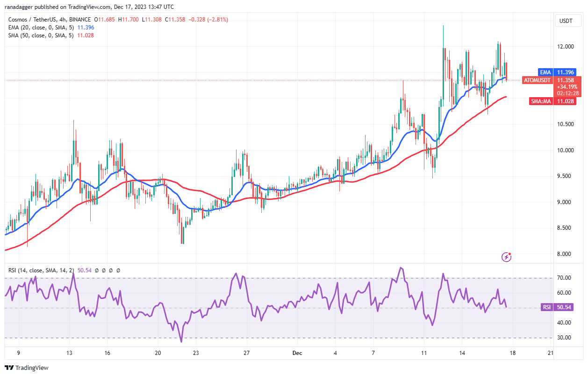588x376 pixels.
Task: Click the red notification dot on lightning icon
Action: coord(510,253)
